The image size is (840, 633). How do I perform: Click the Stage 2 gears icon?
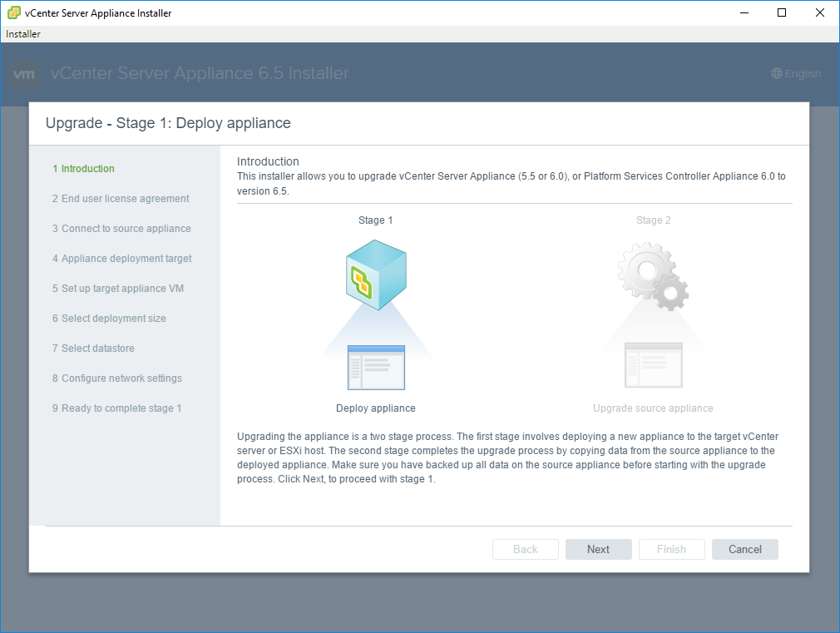coord(653,276)
